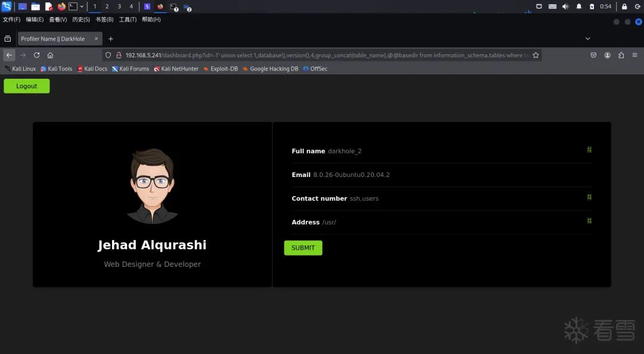
Task: Open the Kali applications menu icon
Action: click(x=6, y=6)
